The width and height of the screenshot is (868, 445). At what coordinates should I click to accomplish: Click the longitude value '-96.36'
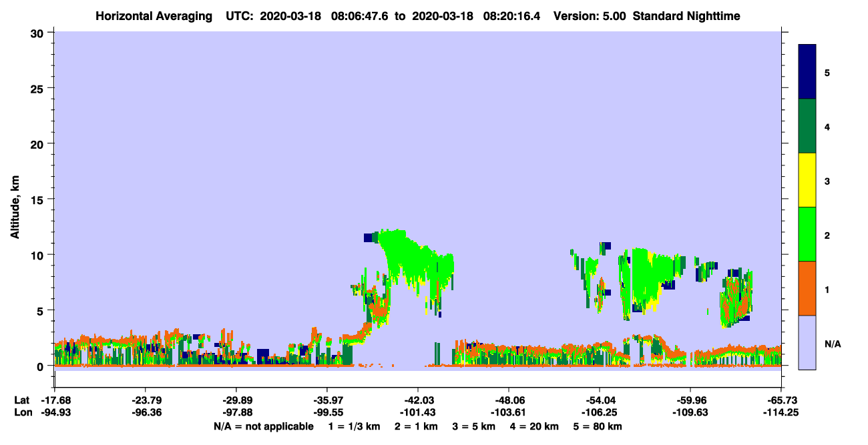[145, 412]
